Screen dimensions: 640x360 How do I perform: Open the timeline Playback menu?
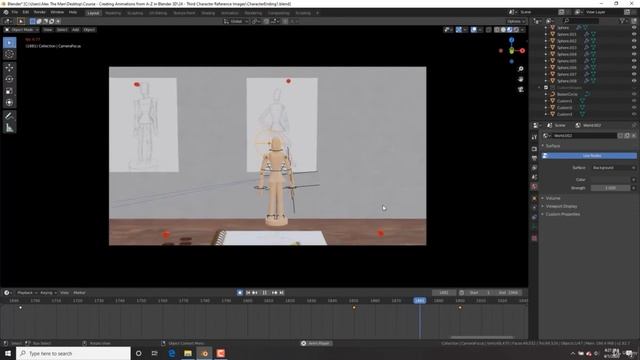(27, 293)
